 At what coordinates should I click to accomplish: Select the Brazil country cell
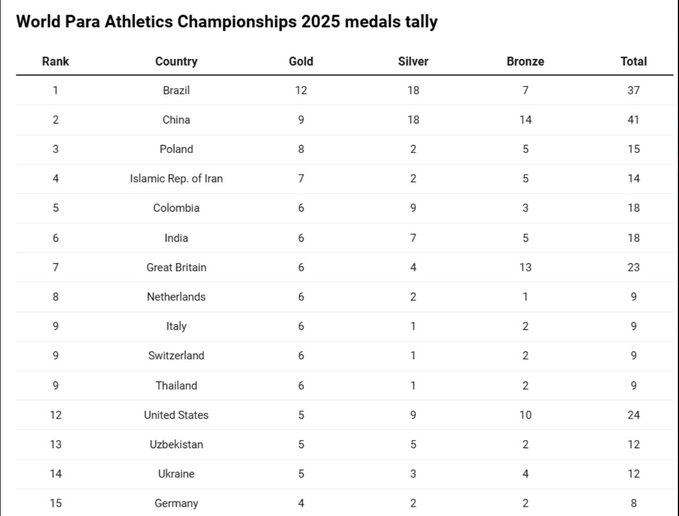coord(176,90)
